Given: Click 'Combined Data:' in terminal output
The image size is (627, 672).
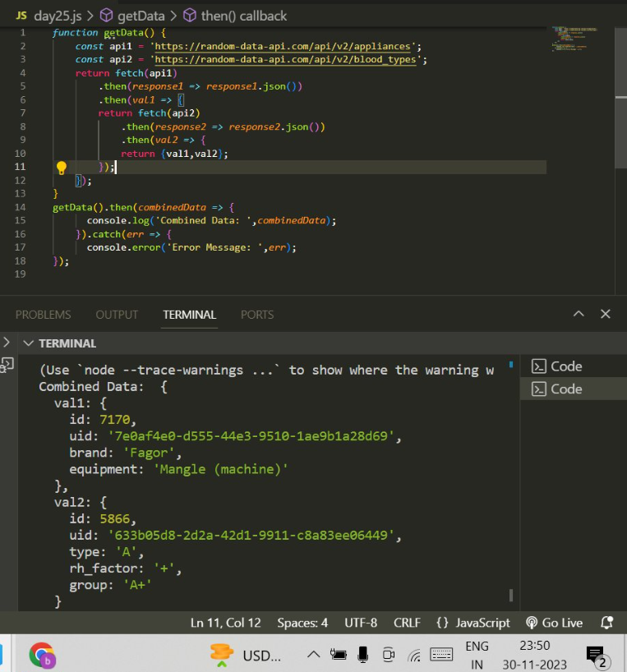Looking at the screenshot, I should [91, 387].
